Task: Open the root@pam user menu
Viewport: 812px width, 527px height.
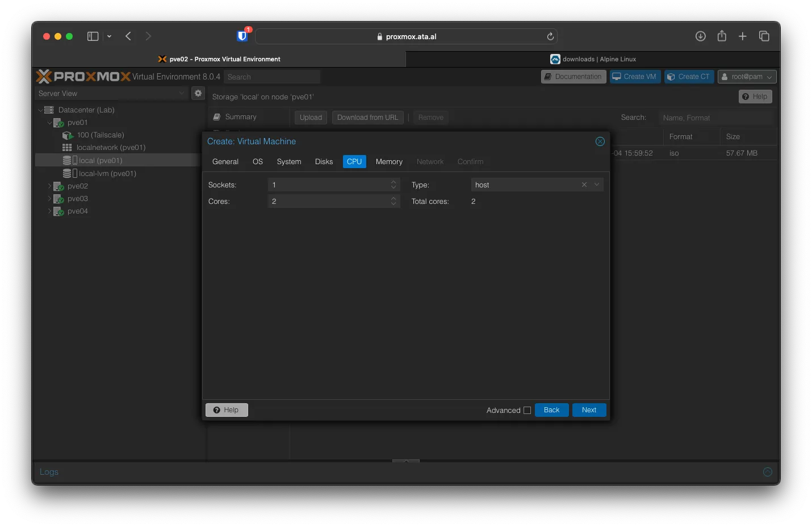Action: click(x=747, y=77)
